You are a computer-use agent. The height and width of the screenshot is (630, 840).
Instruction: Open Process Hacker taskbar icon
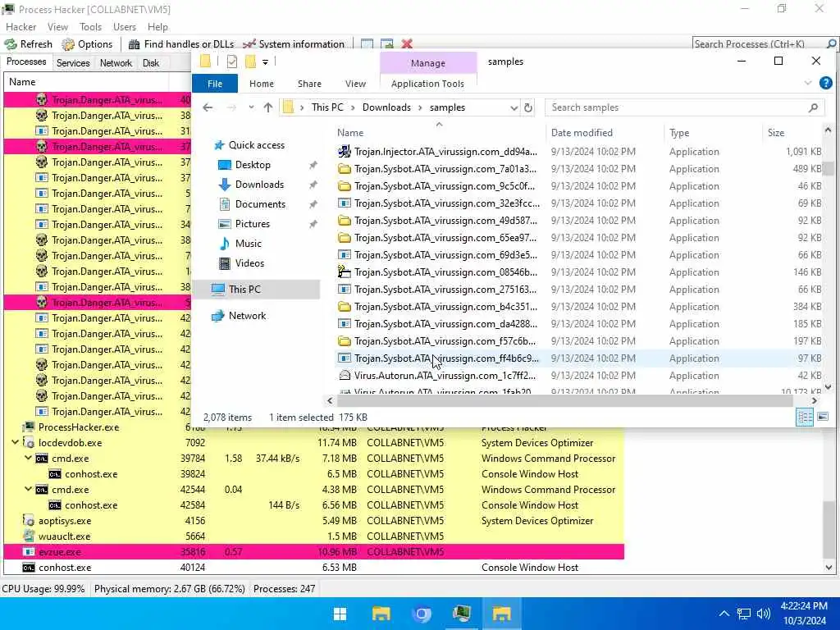coord(461,614)
